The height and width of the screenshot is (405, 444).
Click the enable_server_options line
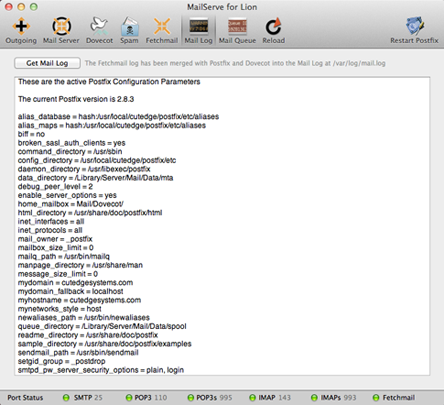point(67,195)
